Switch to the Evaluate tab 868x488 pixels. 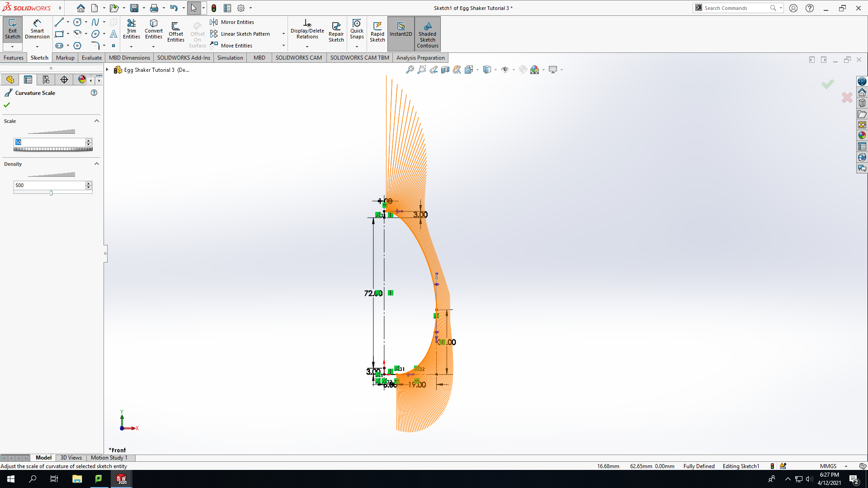(x=92, y=58)
